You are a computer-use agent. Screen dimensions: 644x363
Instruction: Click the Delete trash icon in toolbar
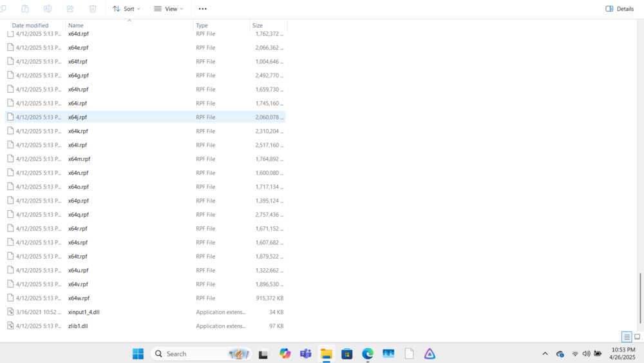pos(93,8)
